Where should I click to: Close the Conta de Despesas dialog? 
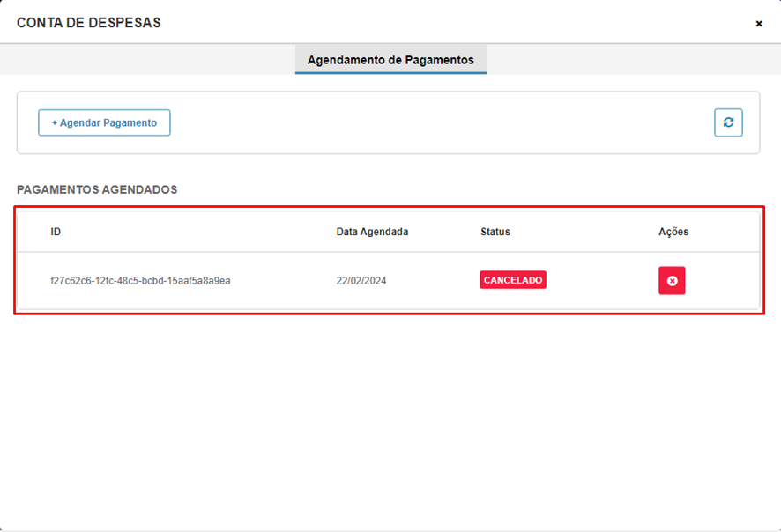tap(759, 24)
